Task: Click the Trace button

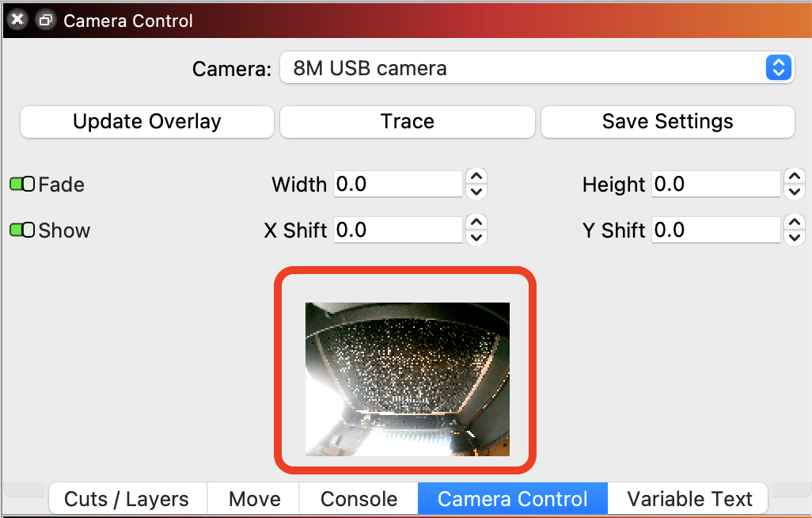Action: 407,122
